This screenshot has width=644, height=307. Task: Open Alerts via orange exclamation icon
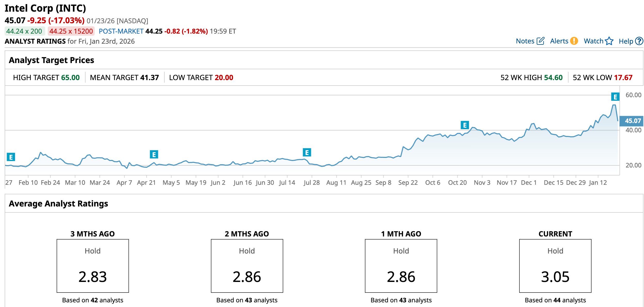pos(574,41)
